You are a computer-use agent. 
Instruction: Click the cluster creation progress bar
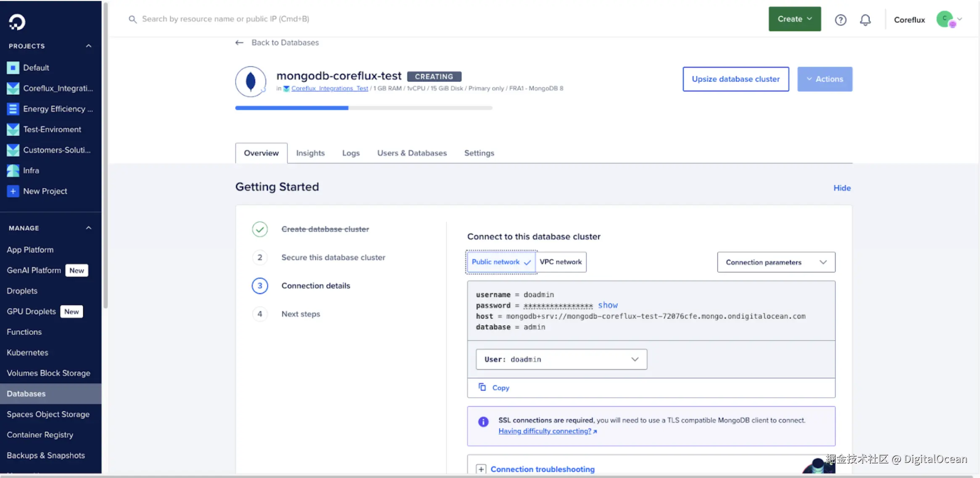pos(364,108)
